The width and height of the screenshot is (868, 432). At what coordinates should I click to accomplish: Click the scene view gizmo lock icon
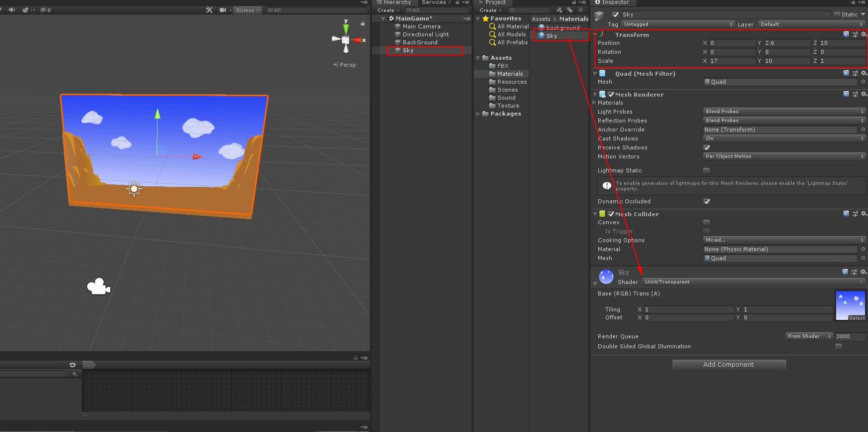(362, 23)
